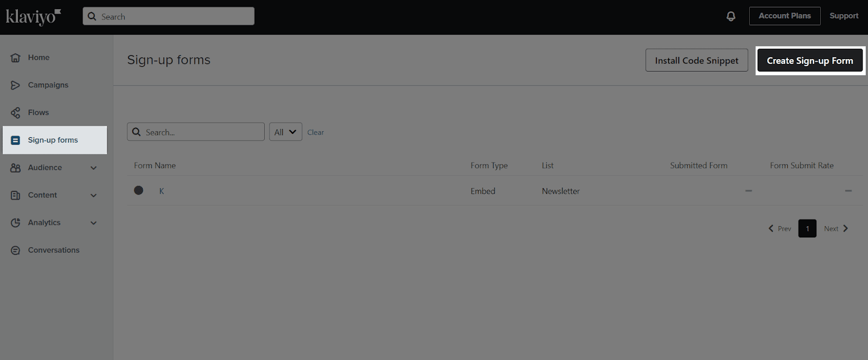Click the Klaviyo logo

click(x=33, y=17)
